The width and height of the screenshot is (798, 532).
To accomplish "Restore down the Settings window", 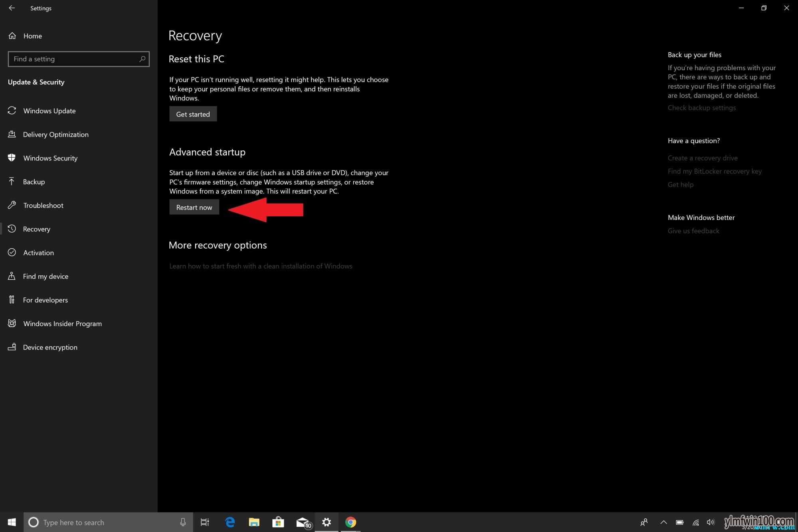I will coord(764,8).
